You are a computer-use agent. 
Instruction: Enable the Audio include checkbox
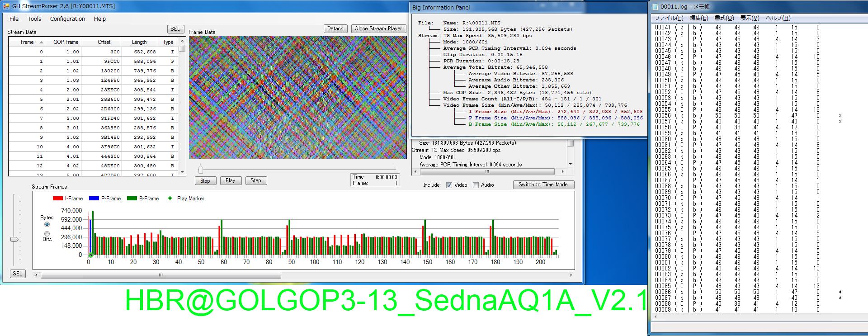point(476,185)
